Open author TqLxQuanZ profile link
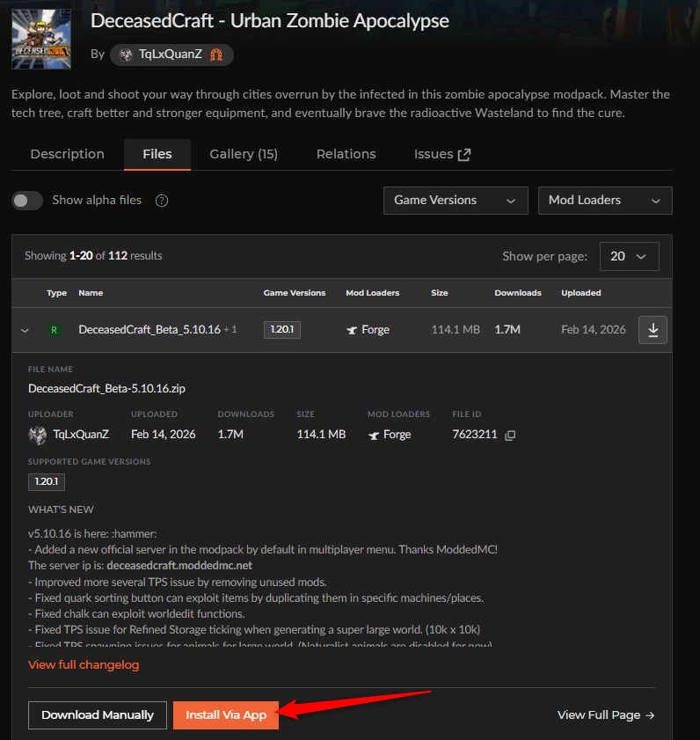 171,55
